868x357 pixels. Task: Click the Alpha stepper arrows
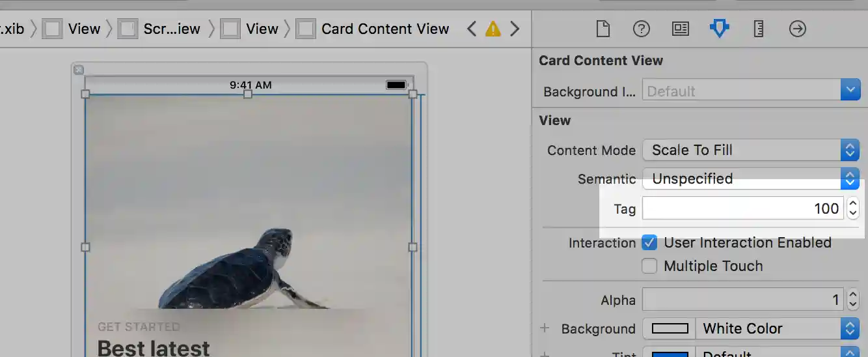pyautogui.click(x=853, y=300)
